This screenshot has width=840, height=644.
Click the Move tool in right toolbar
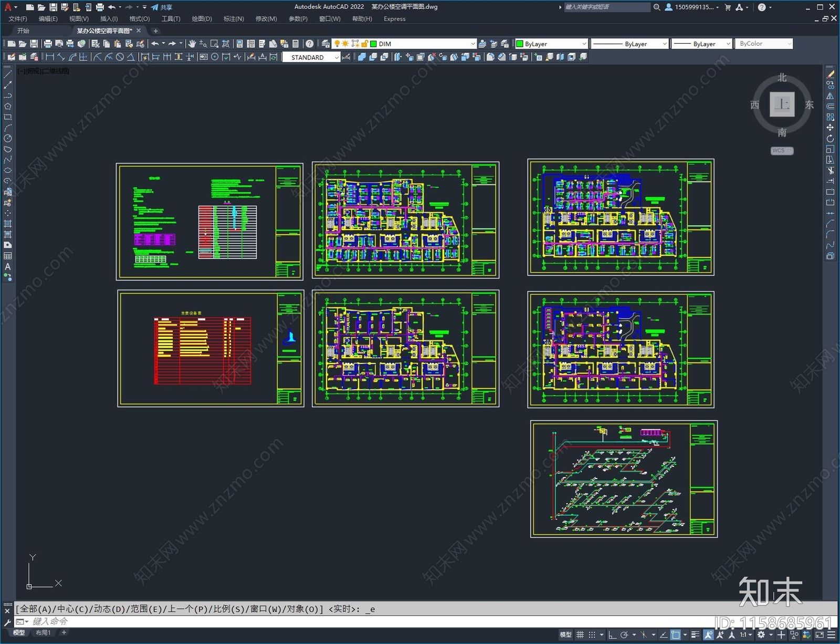coord(830,128)
